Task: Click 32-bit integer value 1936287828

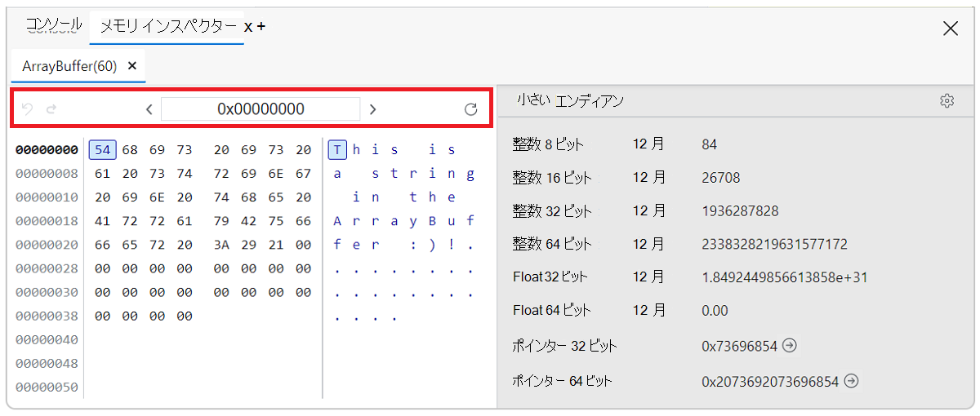Action: (740, 211)
